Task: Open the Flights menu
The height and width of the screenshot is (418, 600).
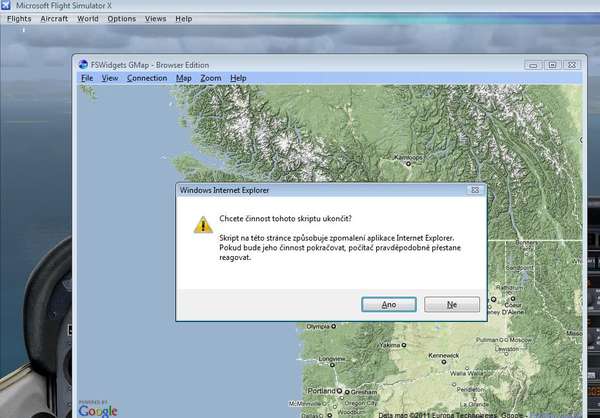Action: coord(19,19)
